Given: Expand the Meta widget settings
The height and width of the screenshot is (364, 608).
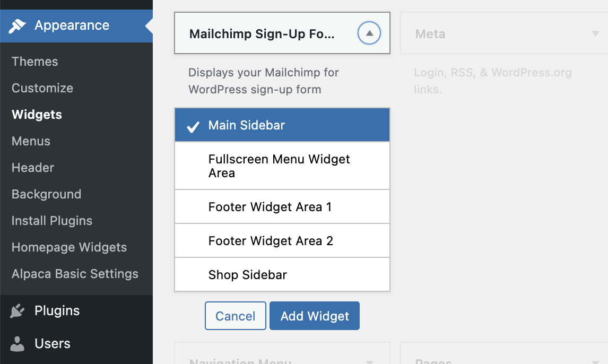Looking at the screenshot, I should pyautogui.click(x=595, y=33).
